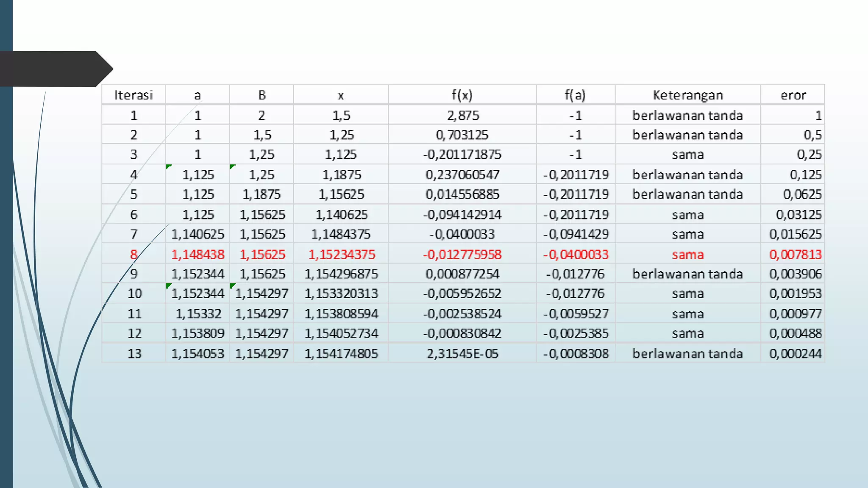Select the error value 0,000244

click(795, 353)
